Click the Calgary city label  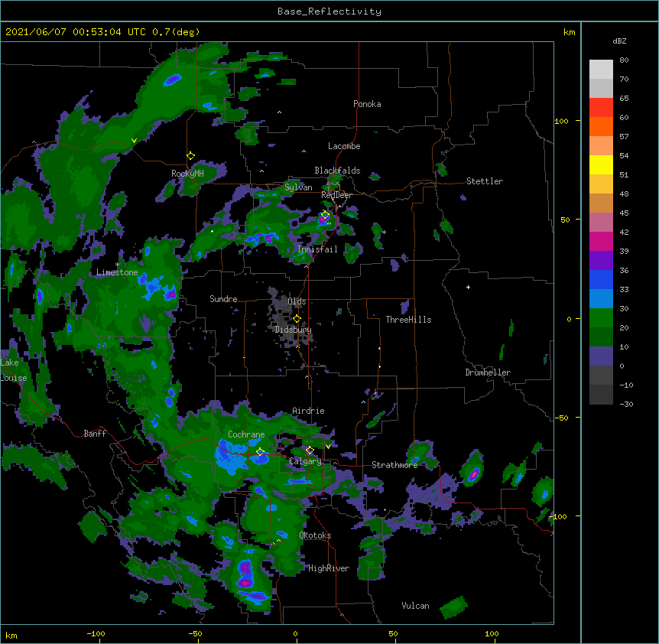click(305, 461)
